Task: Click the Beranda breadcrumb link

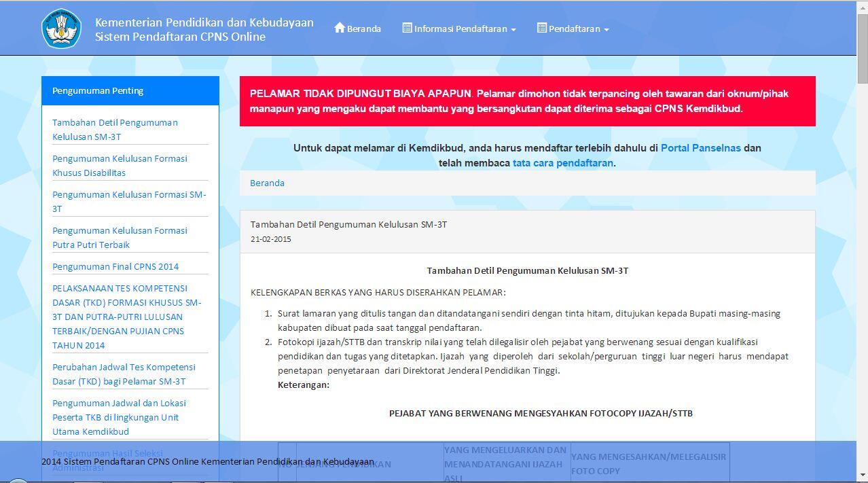Action: [267, 183]
